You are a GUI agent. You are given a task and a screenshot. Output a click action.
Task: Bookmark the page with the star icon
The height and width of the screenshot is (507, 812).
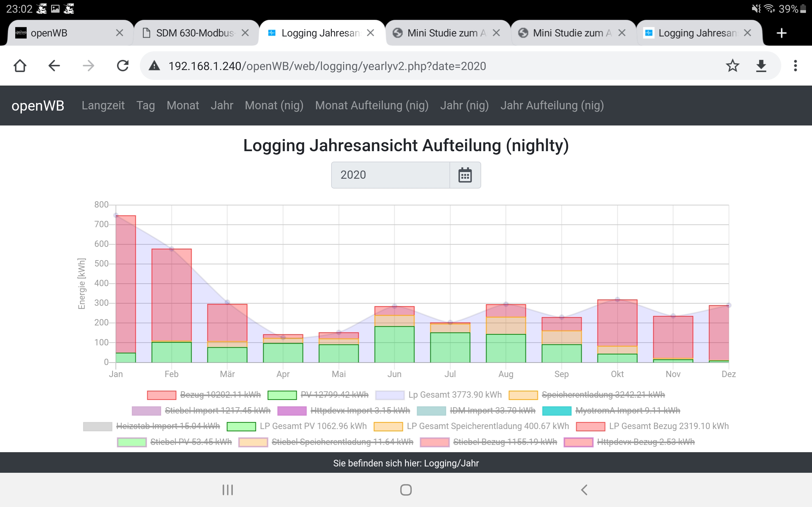point(732,66)
